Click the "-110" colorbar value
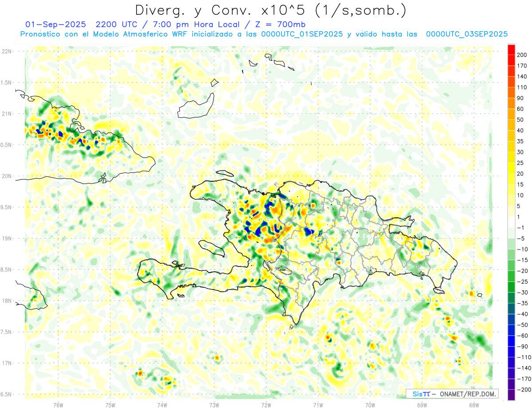This screenshot has height=411, width=532. pos(523,357)
